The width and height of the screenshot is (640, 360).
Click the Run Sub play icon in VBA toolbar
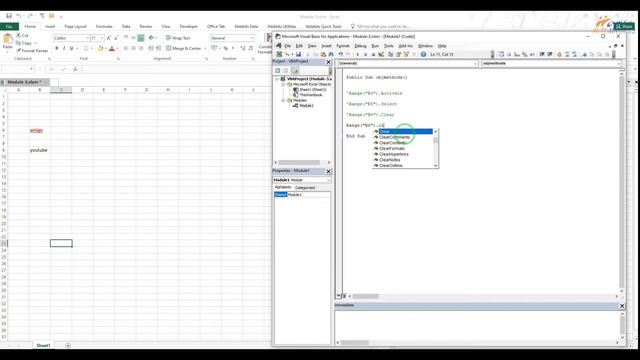[x=358, y=54]
